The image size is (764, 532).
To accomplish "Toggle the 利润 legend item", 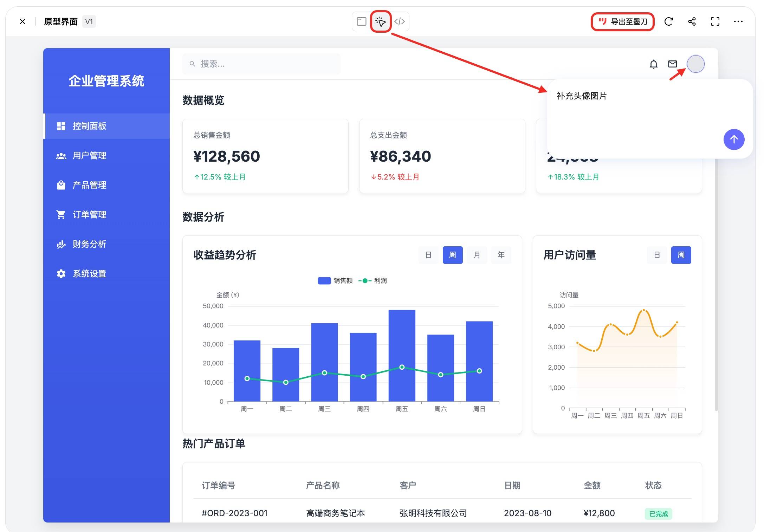I will pyautogui.click(x=373, y=281).
